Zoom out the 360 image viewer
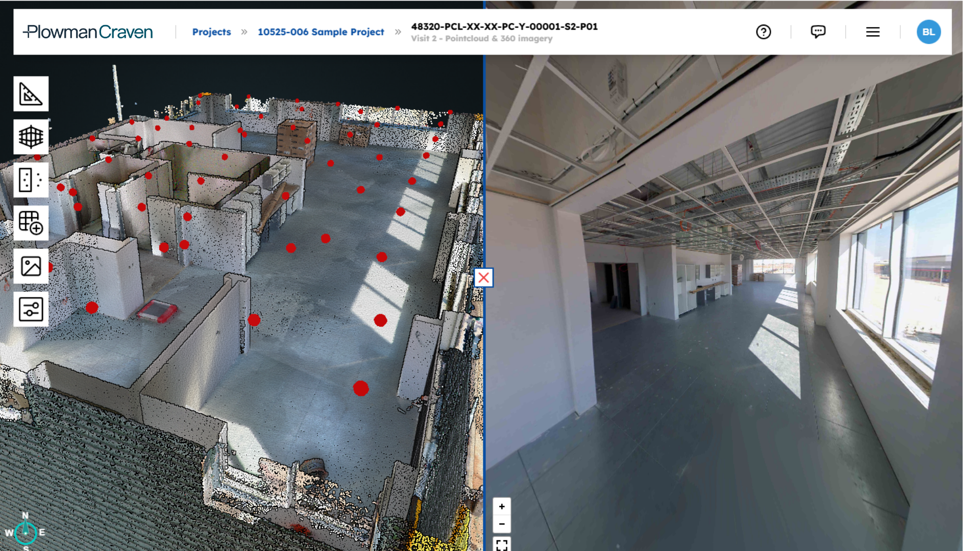The height and width of the screenshot is (551, 980). (x=502, y=524)
